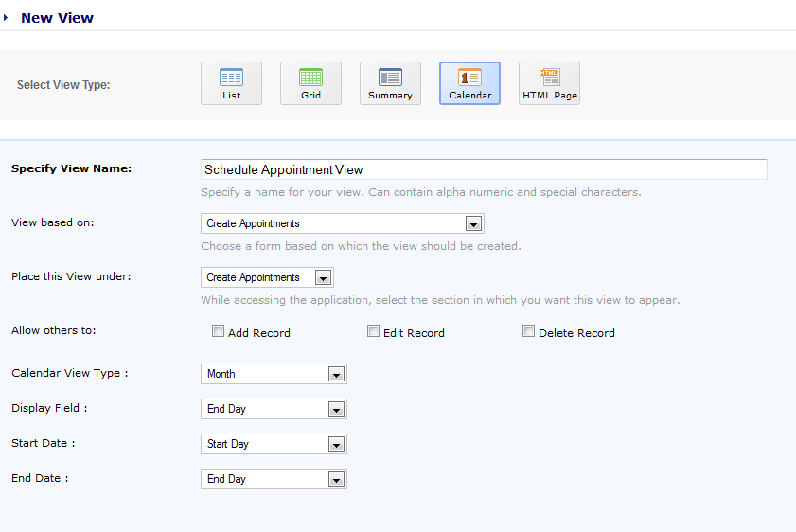Collapse the New View section arrow
796x532 pixels.
coord(6,17)
